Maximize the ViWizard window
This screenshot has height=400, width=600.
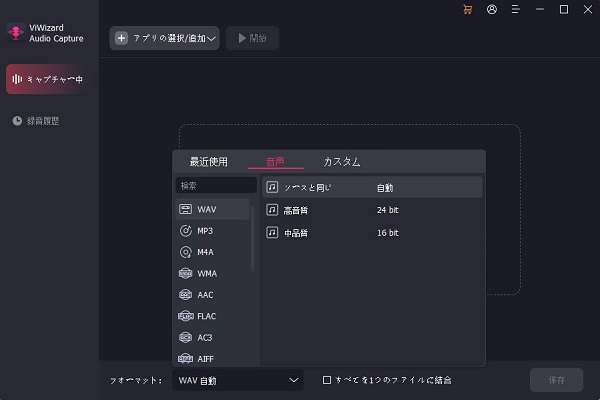coord(564,10)
